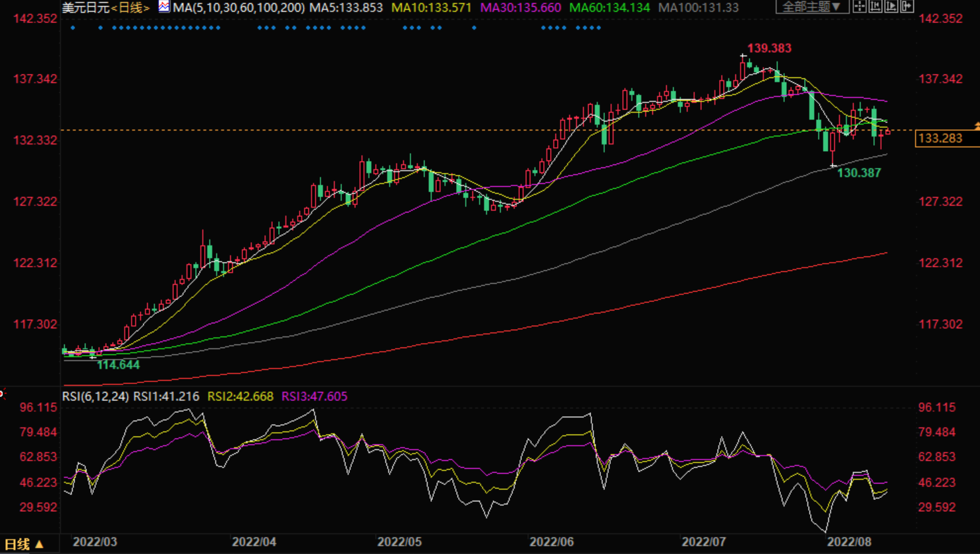Click the <日线> period label in title
The height and width of the screenshot is (554, 980).
click(130, 7)
